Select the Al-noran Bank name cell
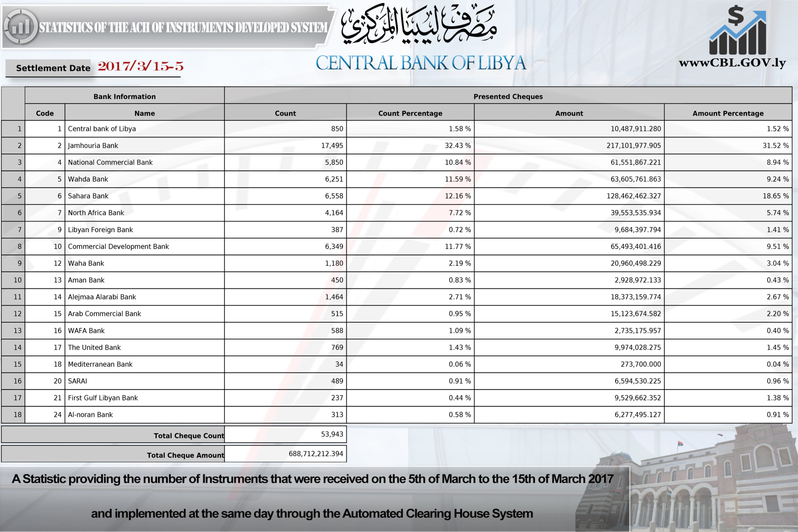The image size is (798, 532). (145, 415)
